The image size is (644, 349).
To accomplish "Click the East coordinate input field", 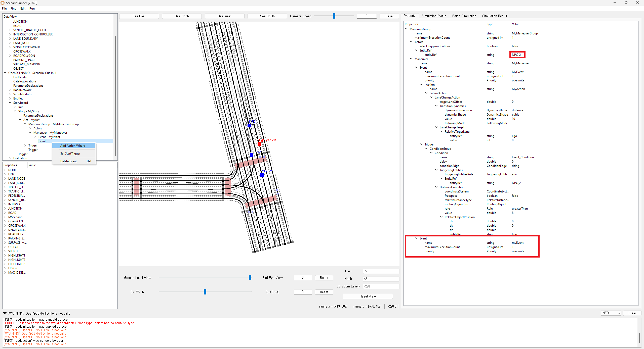I will click(x=381, y=271).
